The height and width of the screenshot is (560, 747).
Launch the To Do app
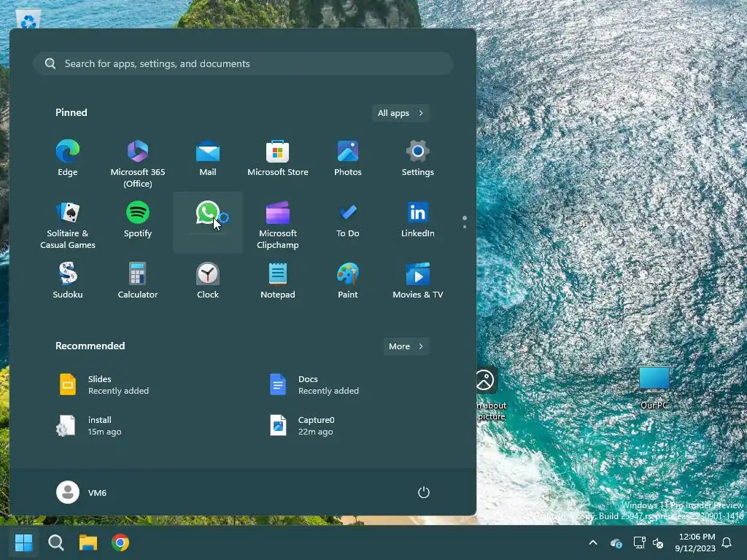tap(348, 220)
